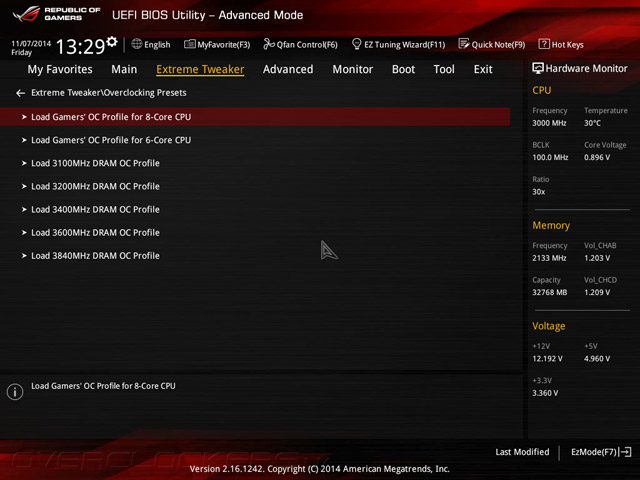
Task: Expand arrow for 3840MHz DRAM OC Profile
Action: coord(24,256)
